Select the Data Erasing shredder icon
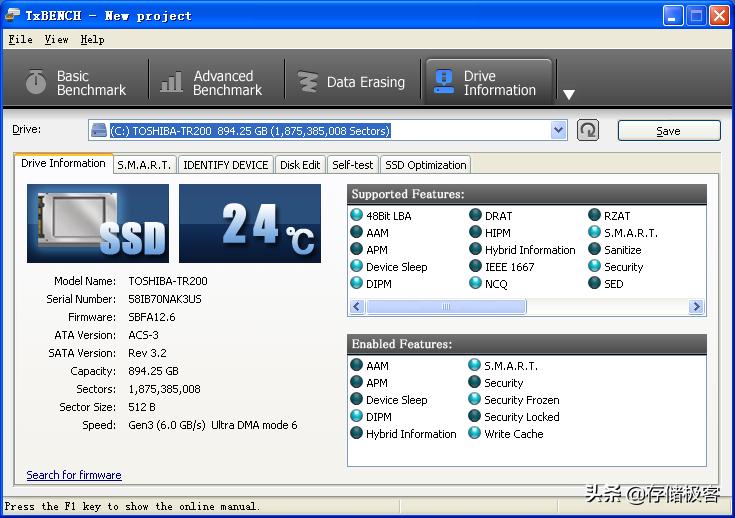 [308, 83]
